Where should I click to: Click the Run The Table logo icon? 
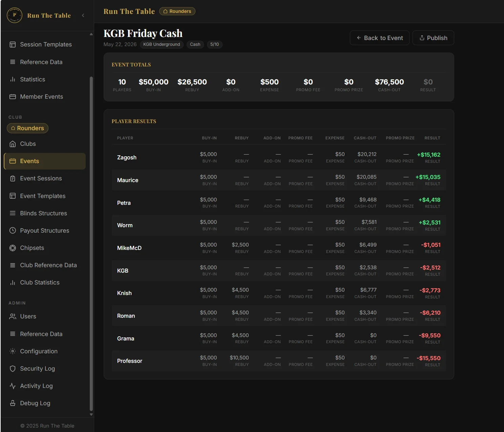(15, 15)
